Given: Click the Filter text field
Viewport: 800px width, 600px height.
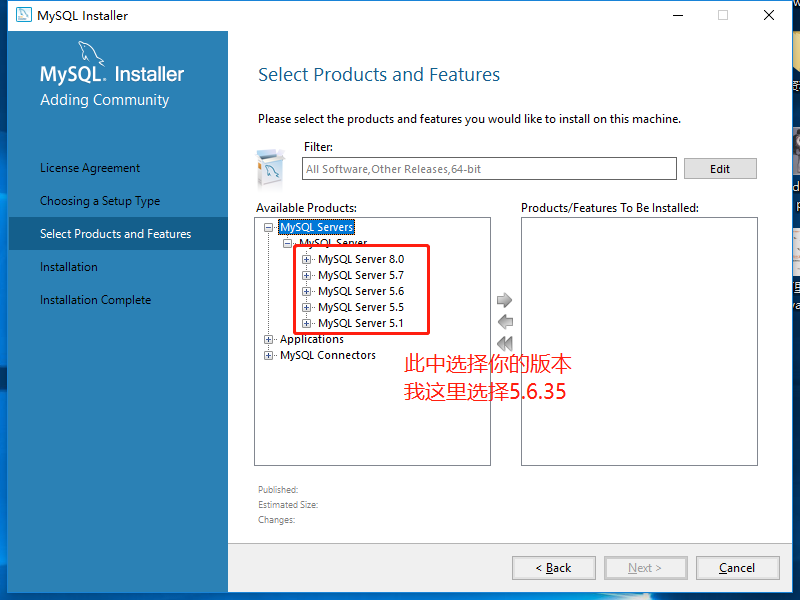Looking at the screenshot, I should tap(489, 169).
